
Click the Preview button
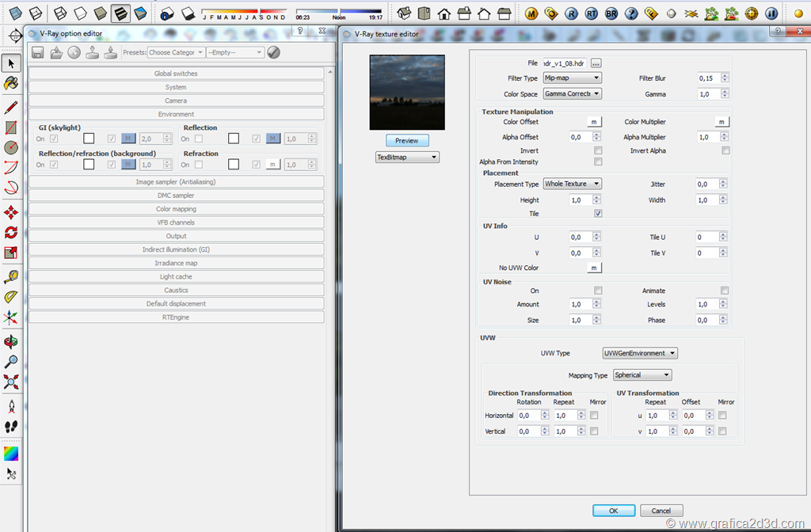[x=407, y=140]
